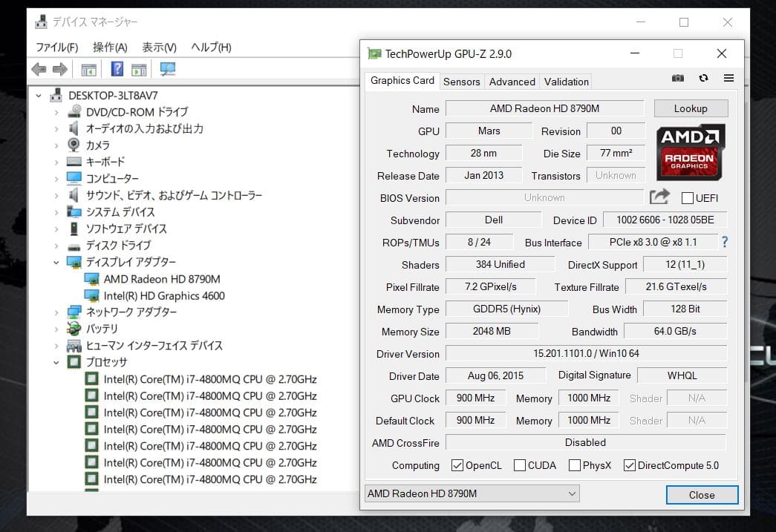Switch to the Advanced tab

tap(512, 82)
